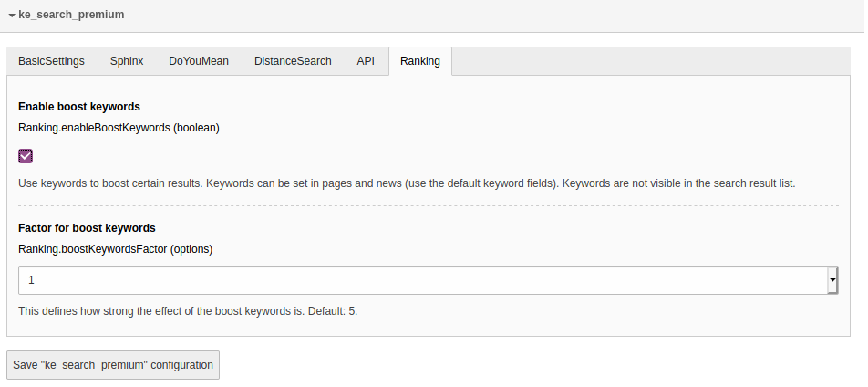Click the "Default: 5" description text
The width and height of the screenshot is (868, 387).
[333, 311]
